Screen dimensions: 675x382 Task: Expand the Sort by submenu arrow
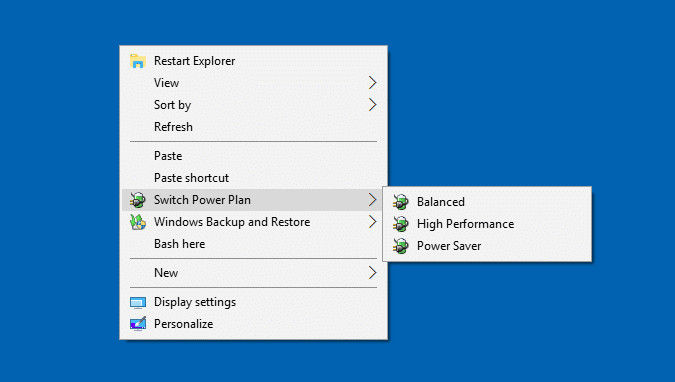pyautogui.click(x=372, y=105)
